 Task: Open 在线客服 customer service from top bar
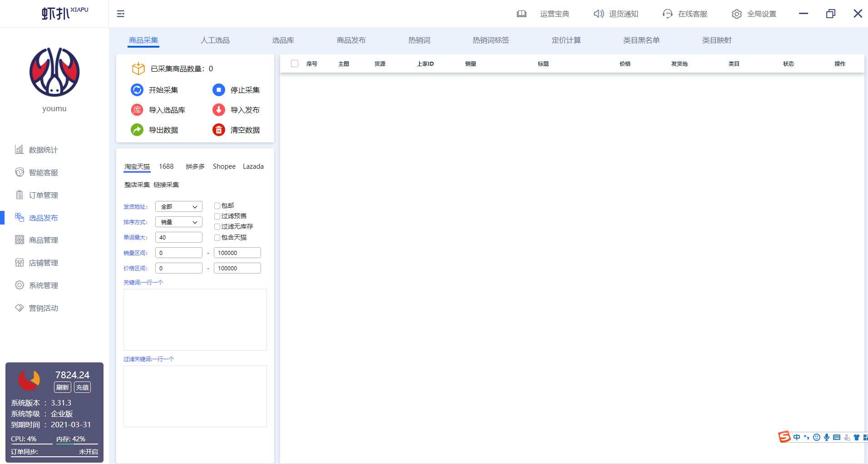(667, 14)
